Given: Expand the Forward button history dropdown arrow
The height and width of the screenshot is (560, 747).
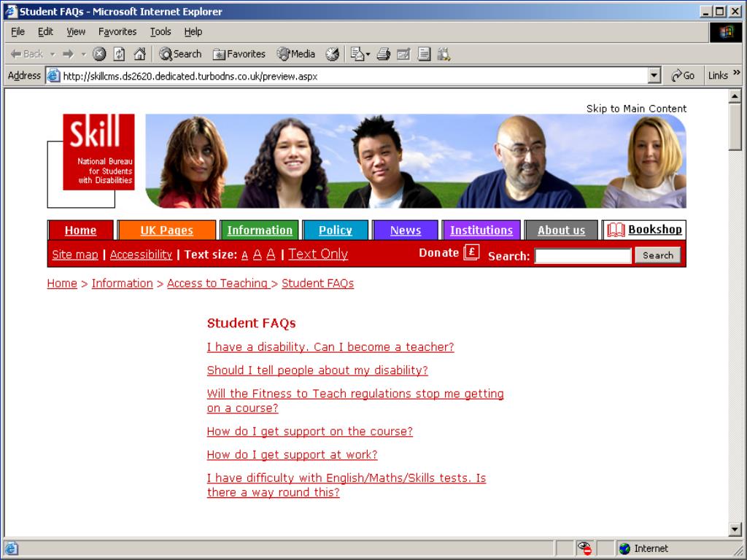Looking at the screenshot, I should [x=83, y=54].
